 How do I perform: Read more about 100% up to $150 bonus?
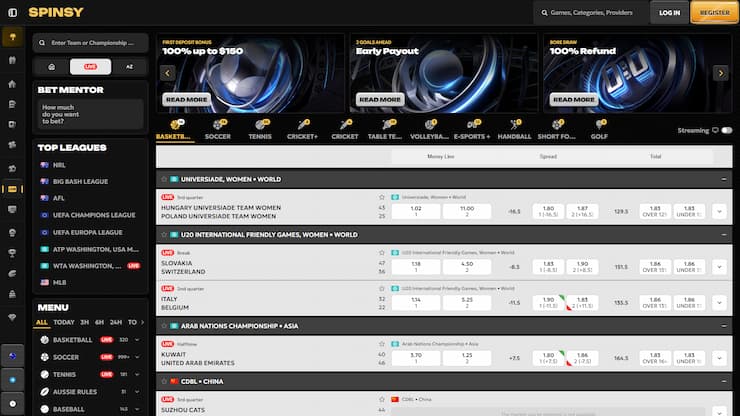(186, 100)
